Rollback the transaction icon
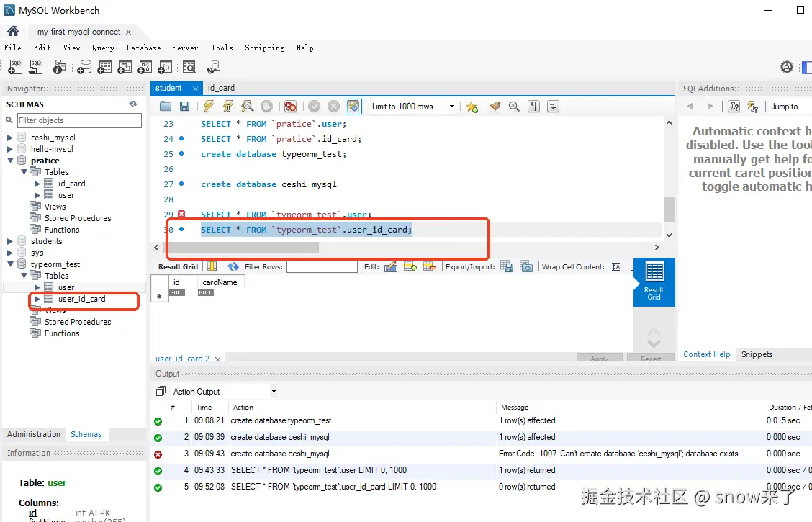The width and height of the screenshot is (812, 522). (x=333, y=106)
